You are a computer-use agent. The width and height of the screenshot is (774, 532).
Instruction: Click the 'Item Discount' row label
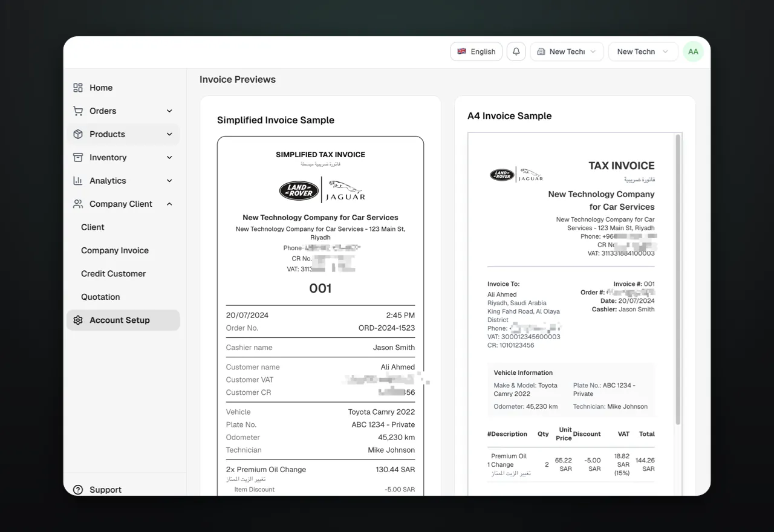coord(255,490)
